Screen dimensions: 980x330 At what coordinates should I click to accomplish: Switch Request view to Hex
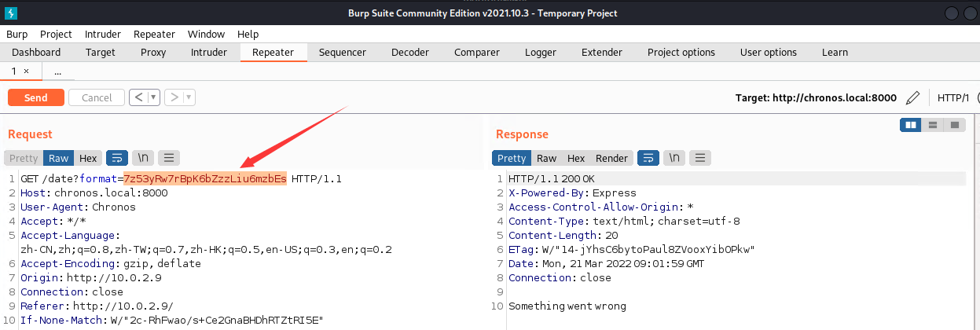(x=88, y=158)
